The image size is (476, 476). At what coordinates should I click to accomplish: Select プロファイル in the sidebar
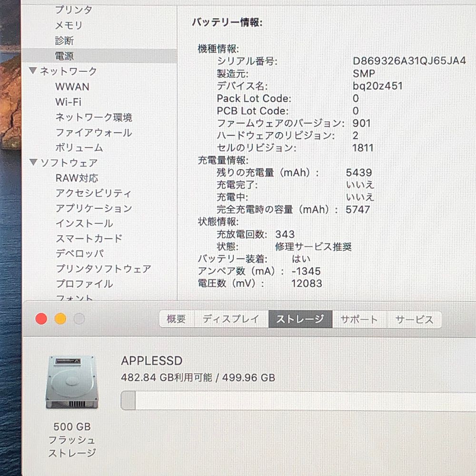[85, 284]
